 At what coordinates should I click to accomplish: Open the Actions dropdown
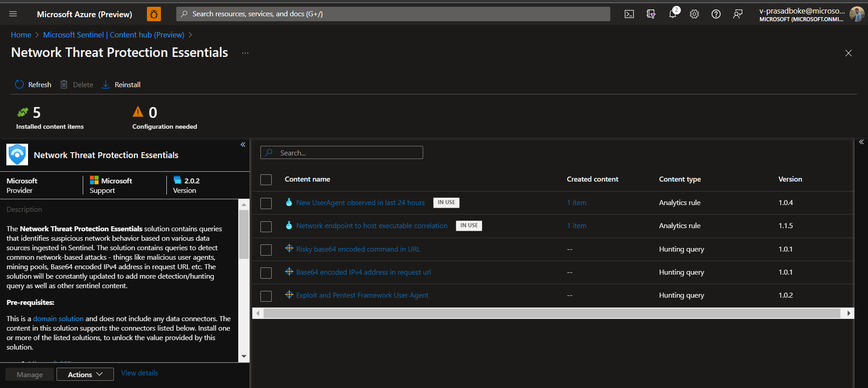pos(85,374)
